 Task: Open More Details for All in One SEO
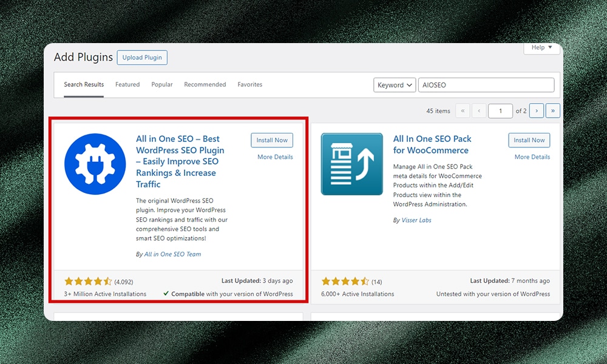pos(275,157)
